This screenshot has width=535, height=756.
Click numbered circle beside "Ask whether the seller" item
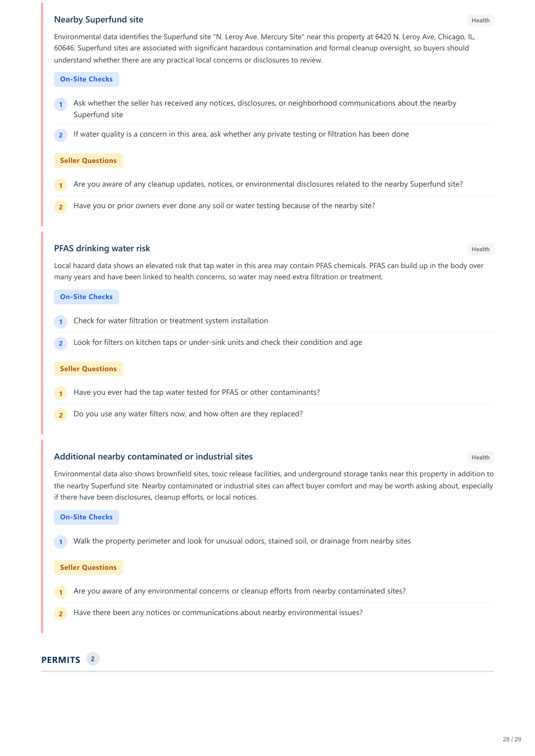pyautogui.click(x=61, y=104)
